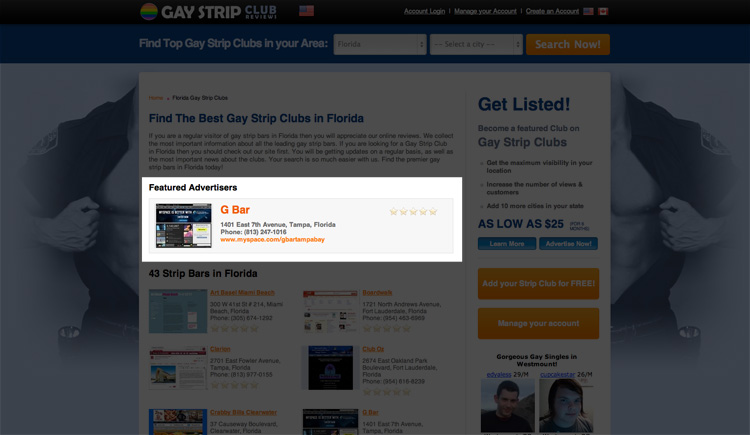The image size is (750, 435).
Task: Open Account Login link
Action: (424, 11)
